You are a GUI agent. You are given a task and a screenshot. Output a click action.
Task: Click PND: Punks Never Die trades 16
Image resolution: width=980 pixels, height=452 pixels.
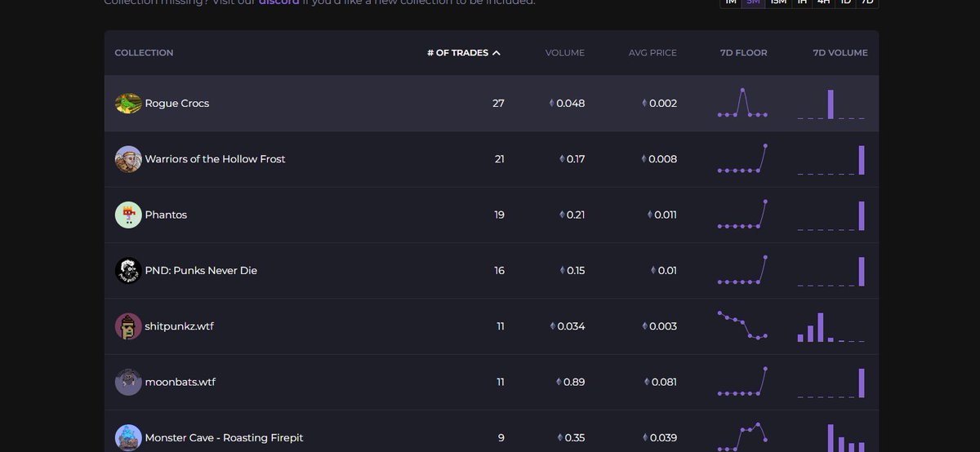[x=499, y=270]
